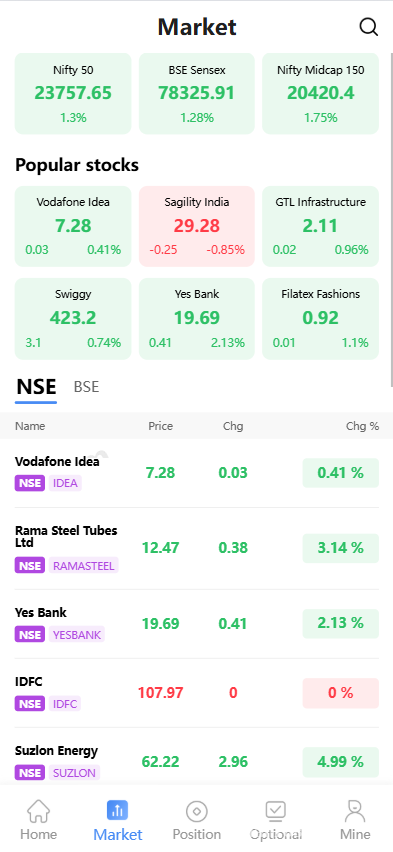Screen dimensions: 393x852
Task: Open the Sagility India stock card
Action: 197,226
